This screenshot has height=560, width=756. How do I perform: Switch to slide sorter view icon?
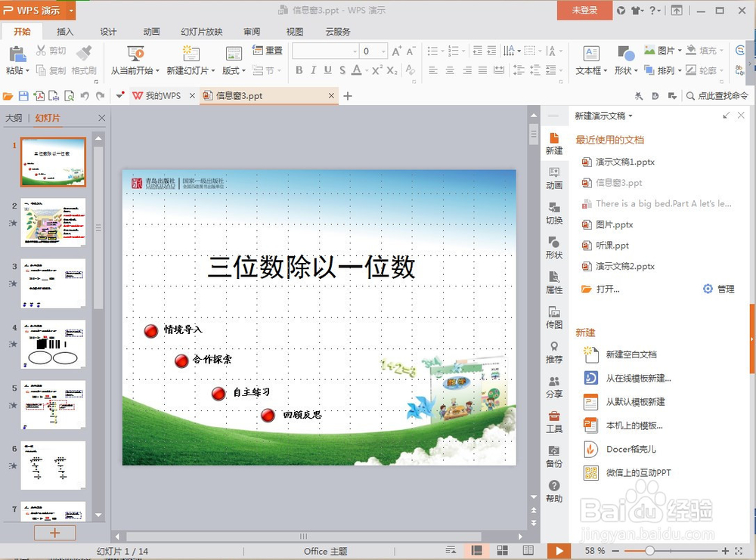(x=503, y=550)
